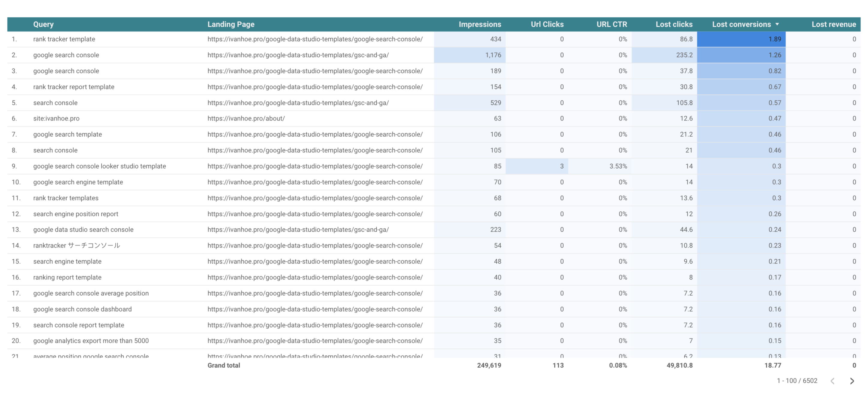Viewport: 868px width, 414px height.
Task: Click the 86.8 lost clicks cell
Action: pos(664,39)
